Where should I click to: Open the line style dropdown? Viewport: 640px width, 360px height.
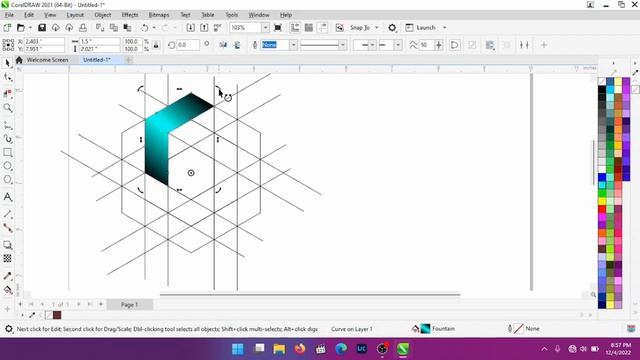tap(342, 45)
